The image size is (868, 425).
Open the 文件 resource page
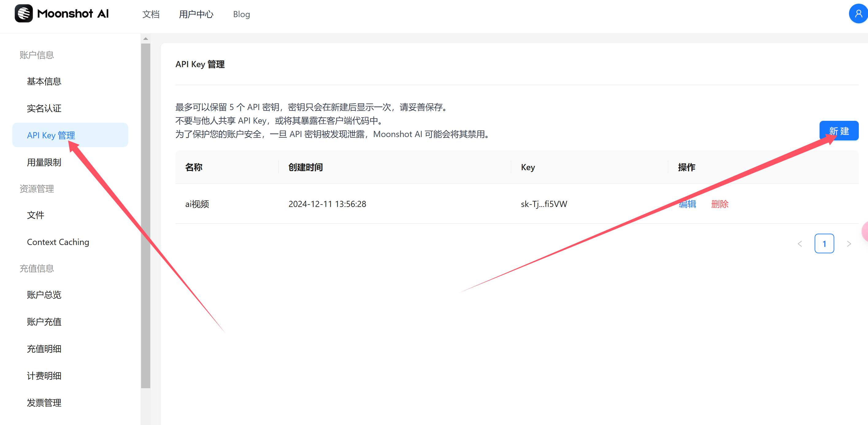pyautogui.click(x=35, y=215)
